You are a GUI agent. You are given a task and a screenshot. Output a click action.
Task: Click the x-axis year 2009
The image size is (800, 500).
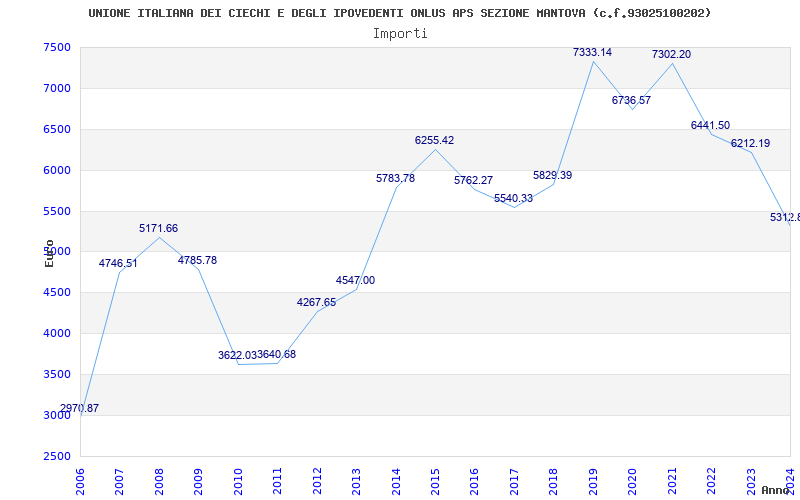(198, 482)
